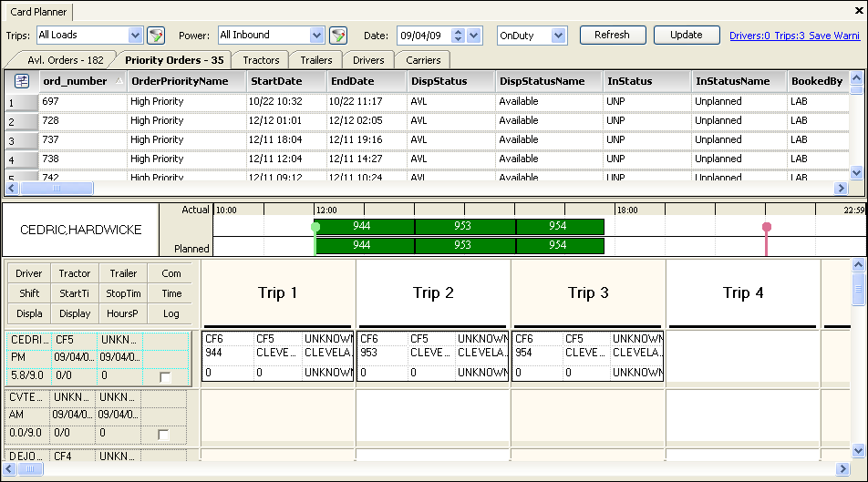
Task: Expand the Power 'All Inbound' dropdown
Action: (317, 36)
